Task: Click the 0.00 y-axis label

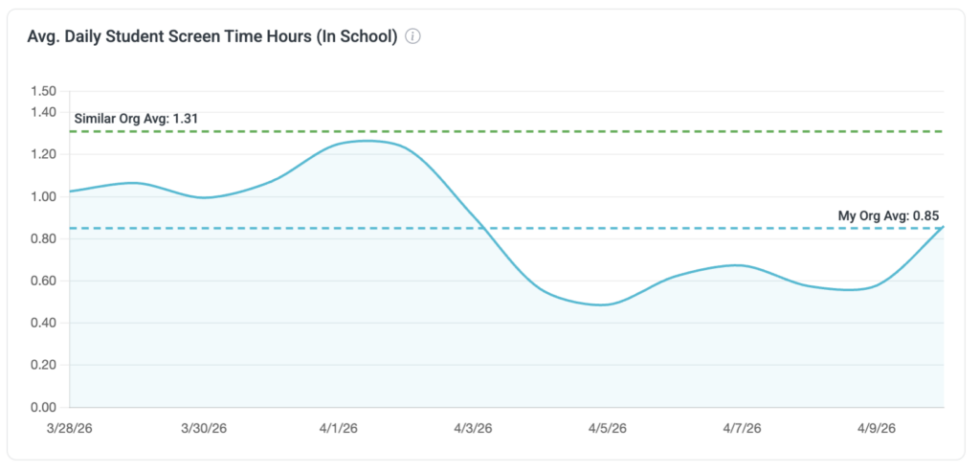Action: tap(44, 407)
